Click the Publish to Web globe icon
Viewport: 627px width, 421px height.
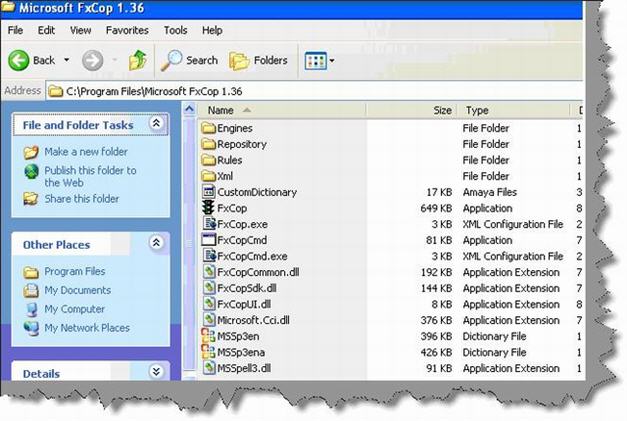pos(31,172)
